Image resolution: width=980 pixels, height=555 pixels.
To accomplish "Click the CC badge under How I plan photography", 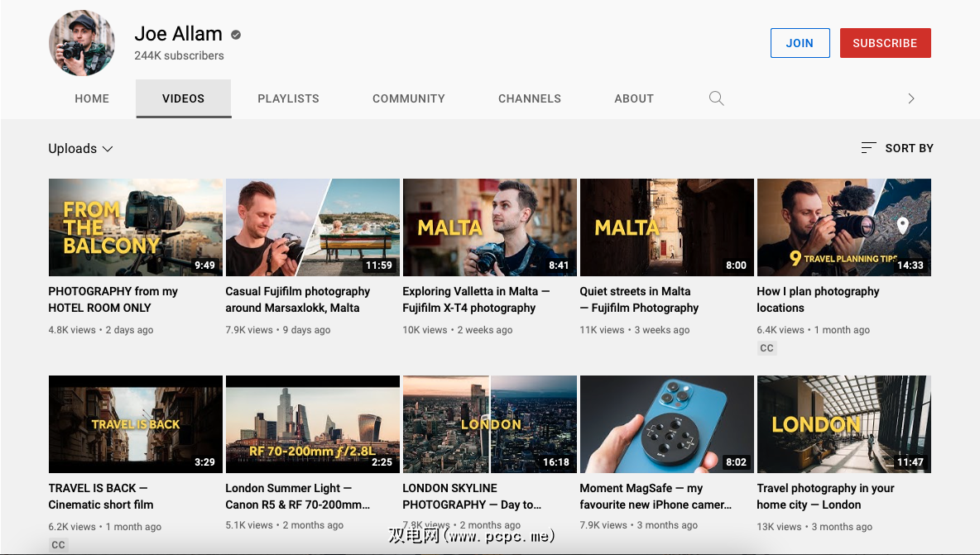I will pos(767,347).
